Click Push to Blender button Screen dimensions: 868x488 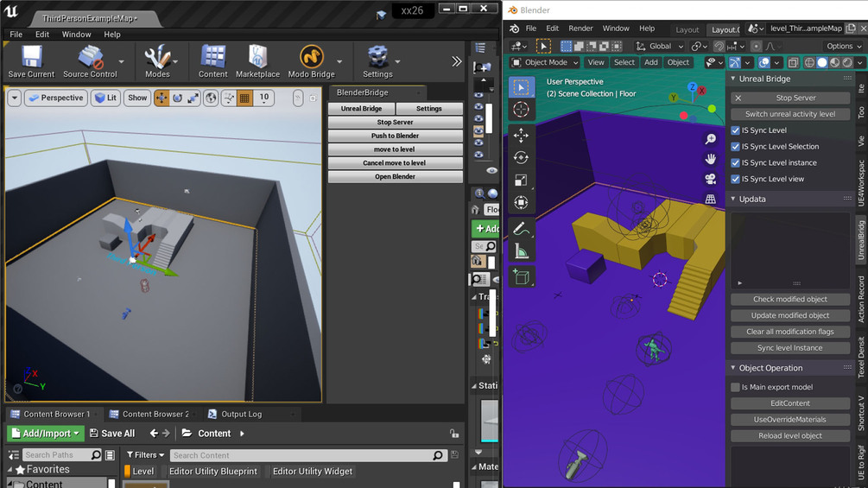click(x=395, y=136)
